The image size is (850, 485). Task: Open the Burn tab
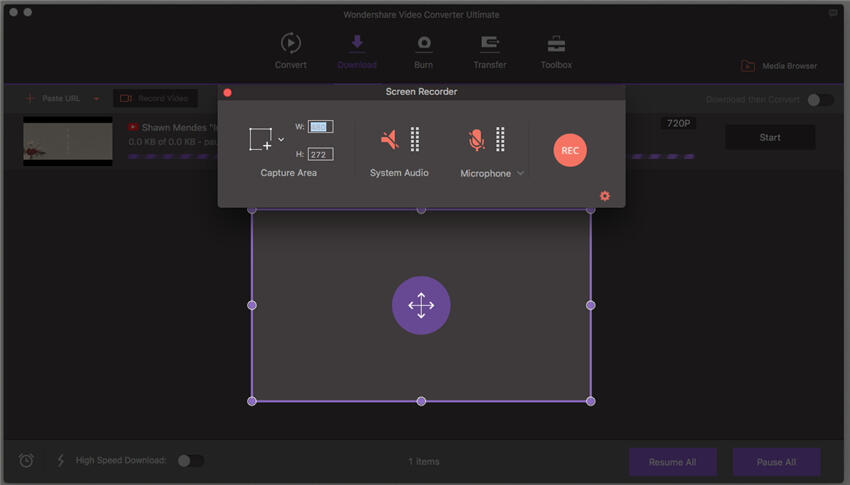pos(423,51)
